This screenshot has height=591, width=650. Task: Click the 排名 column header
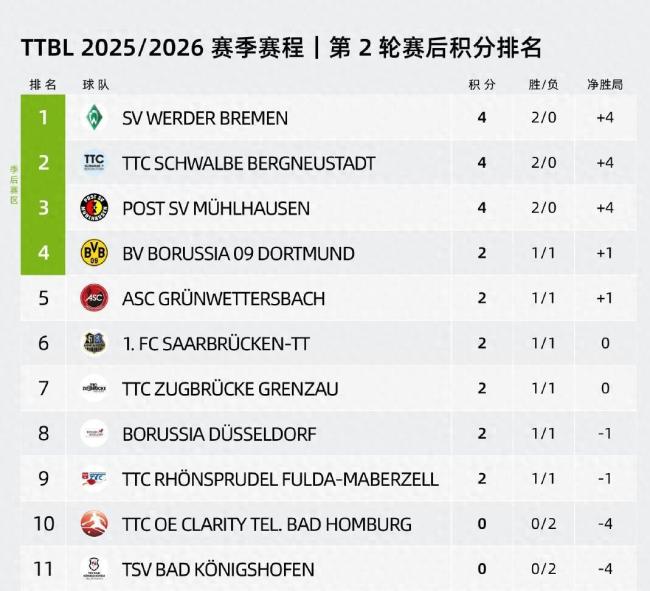pyautogui.click(x=43, y=85)
